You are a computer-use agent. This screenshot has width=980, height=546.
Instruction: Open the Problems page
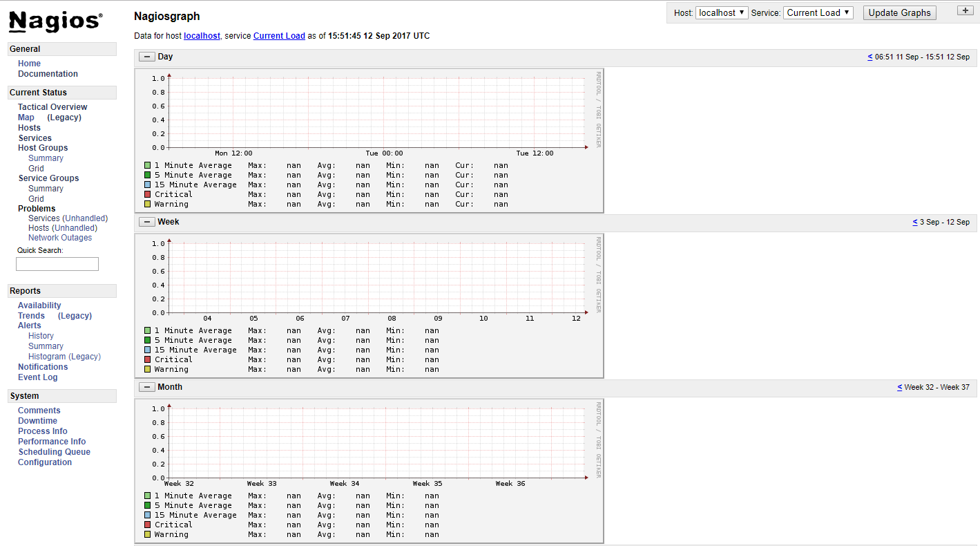coord(37,209)
